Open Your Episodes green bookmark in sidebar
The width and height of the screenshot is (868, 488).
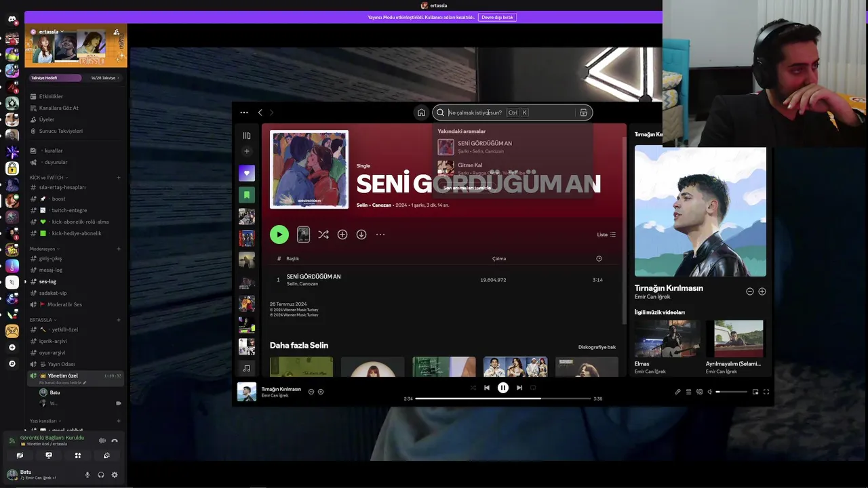[x=247, y=195]
